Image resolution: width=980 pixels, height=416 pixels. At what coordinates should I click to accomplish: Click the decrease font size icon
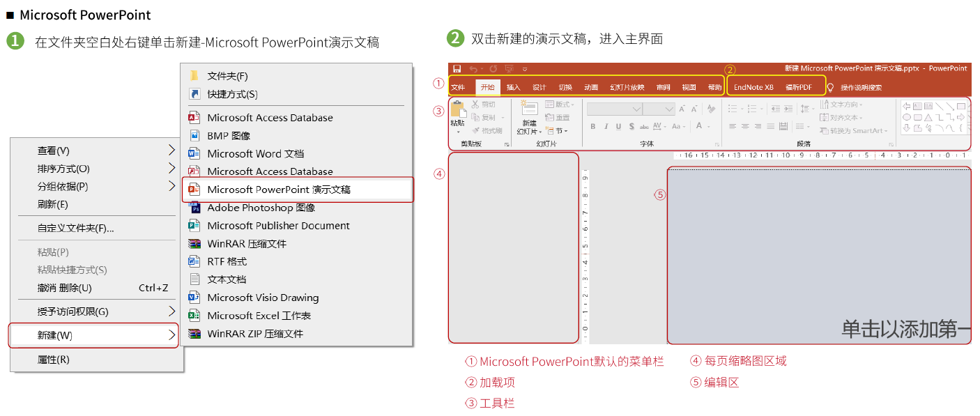(694, 109)
